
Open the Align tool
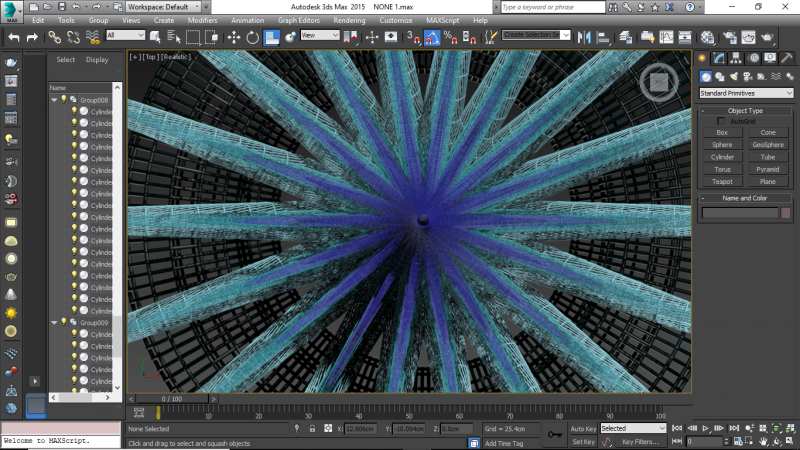(603, 37)
